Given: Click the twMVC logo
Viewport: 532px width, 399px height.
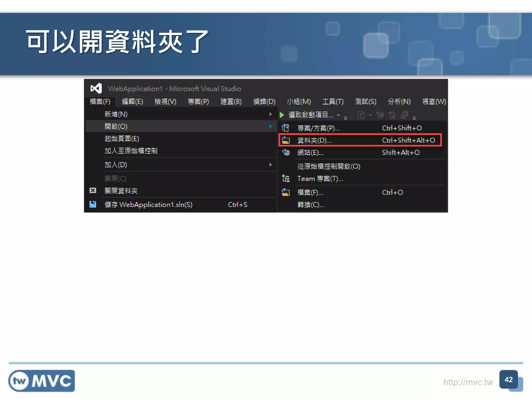Looking at the screenshot, I should tap(42, 381).
